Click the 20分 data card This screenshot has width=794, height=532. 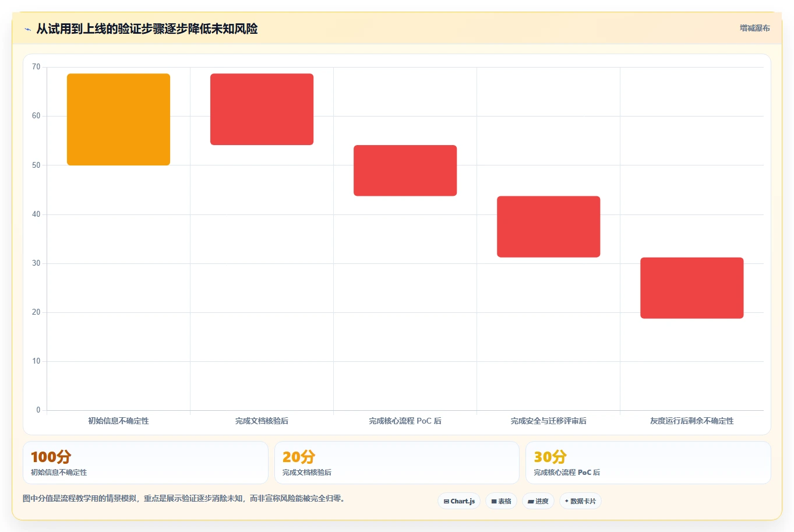pyautogui.click(x=397, y=463)
